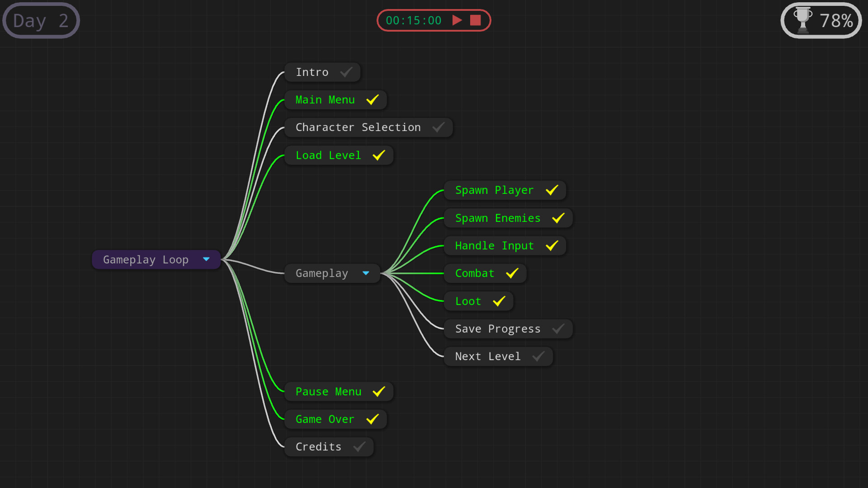Viewport: 868px width, 488px height.
Task: Select the Main Menu node label
Action: tap(325, 100)
